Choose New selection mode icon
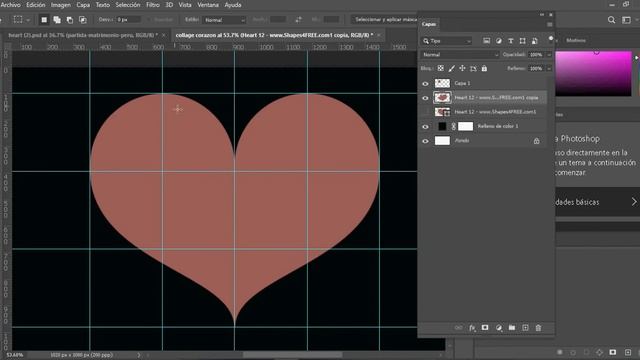The height and width of the screenshot is (360, 640). pyautogui.click(x=44, y=20)
